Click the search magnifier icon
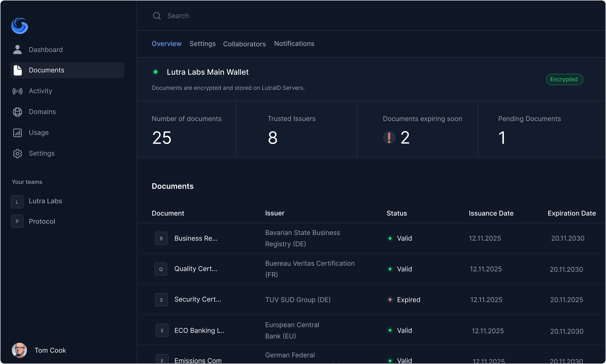The width and height of the screenshot is (606, 364). [157, 16]
